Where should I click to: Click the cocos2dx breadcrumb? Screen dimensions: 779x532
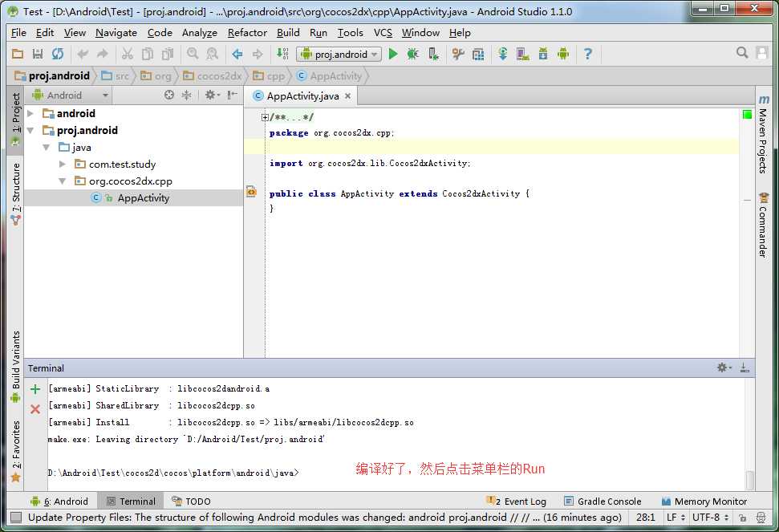(x=213, y=76)
